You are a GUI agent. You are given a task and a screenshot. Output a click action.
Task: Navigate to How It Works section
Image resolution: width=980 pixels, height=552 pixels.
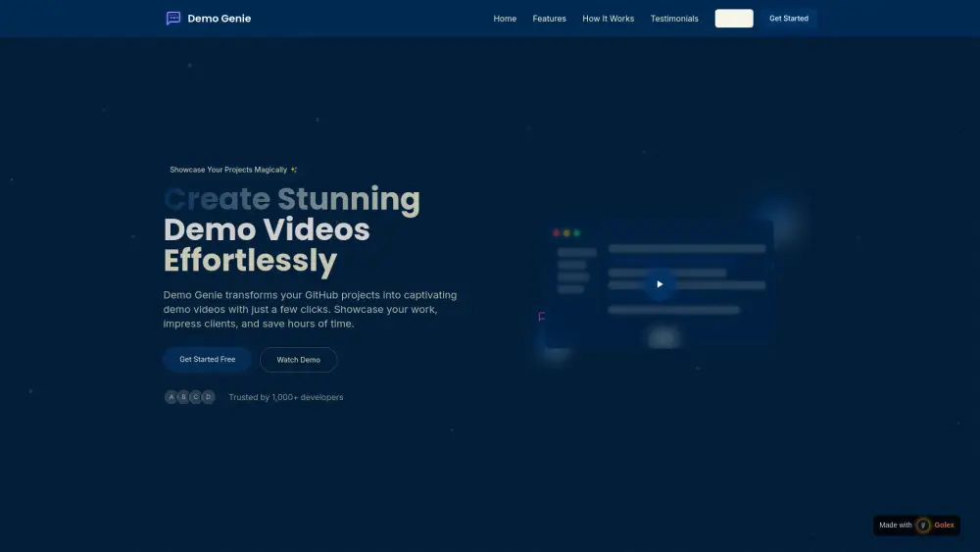608,19
